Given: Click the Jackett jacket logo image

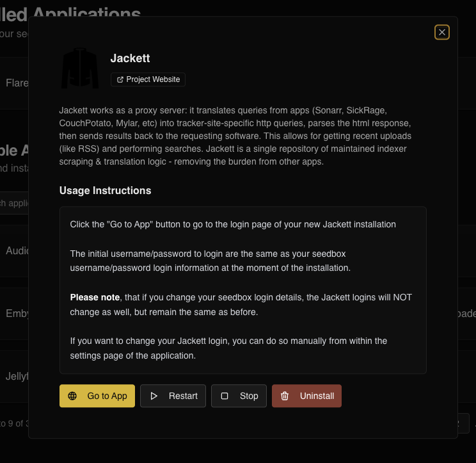Looking at the screenshot, I should [80, 68].
